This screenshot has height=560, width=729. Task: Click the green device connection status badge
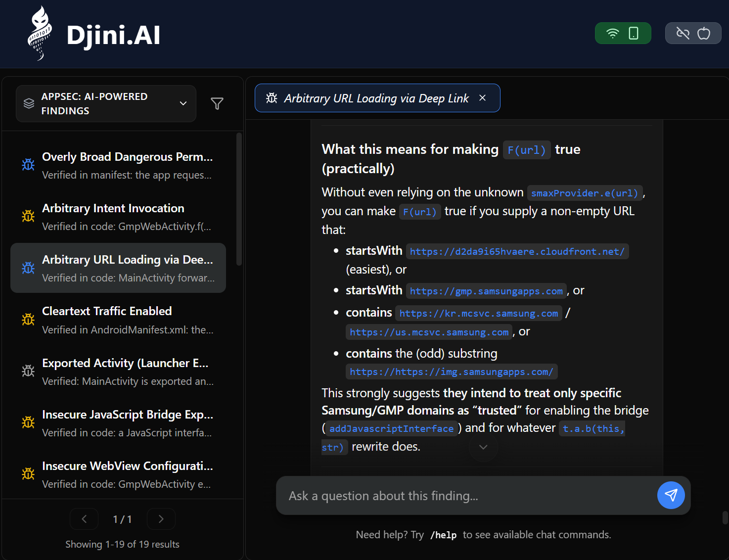[623, 33]
